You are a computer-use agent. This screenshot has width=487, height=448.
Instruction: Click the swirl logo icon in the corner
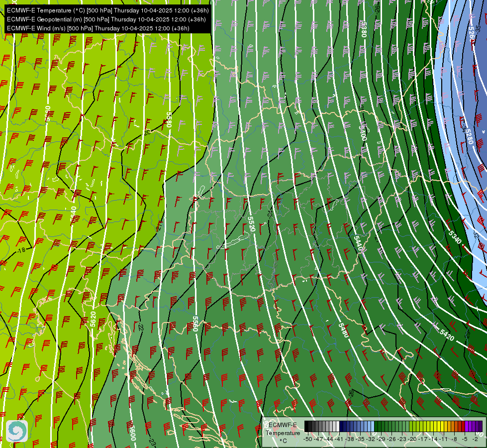17,431
